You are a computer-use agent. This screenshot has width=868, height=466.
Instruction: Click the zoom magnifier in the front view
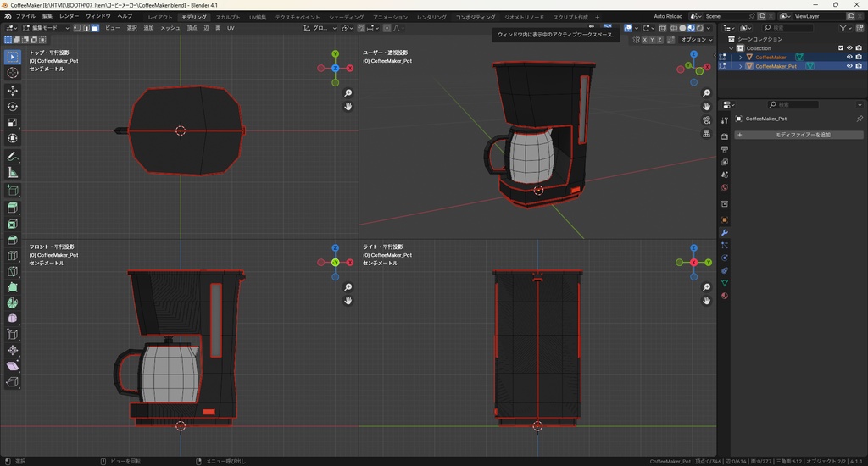tap(348, 287)
